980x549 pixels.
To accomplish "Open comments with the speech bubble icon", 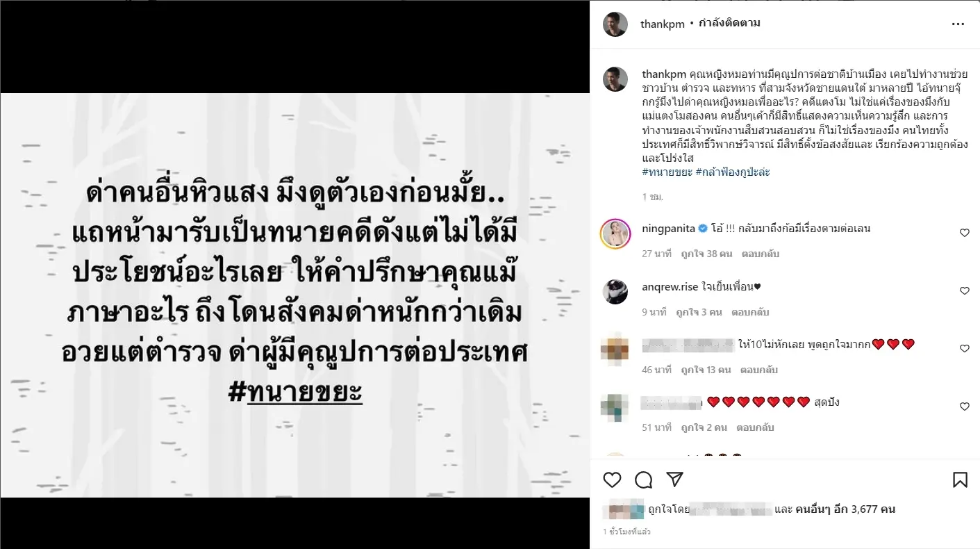I will point(644,480).
